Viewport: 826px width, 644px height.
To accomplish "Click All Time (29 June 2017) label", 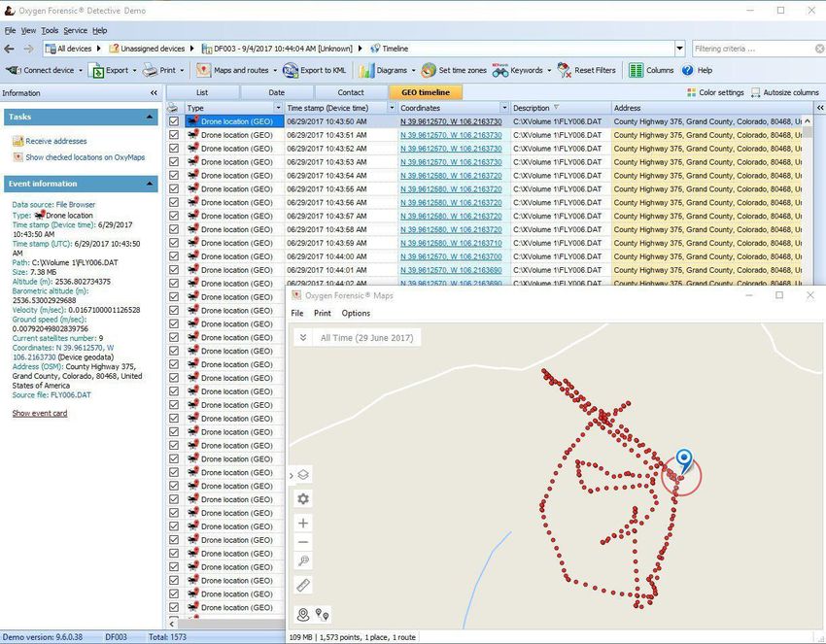I will pyautogui.click(x=366, y=338).
